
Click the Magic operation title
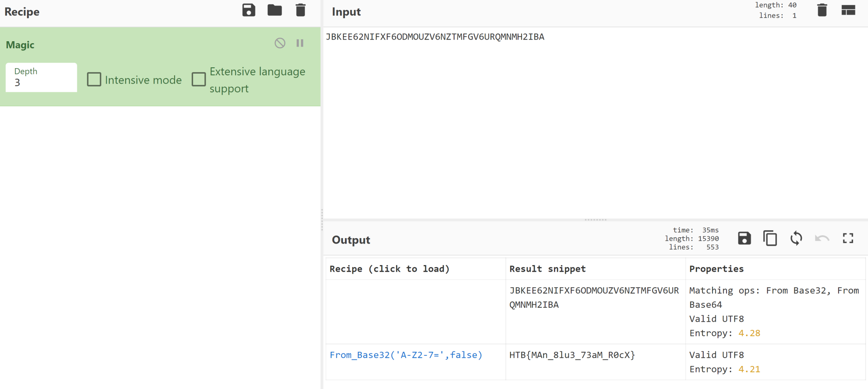pos(20,45)
